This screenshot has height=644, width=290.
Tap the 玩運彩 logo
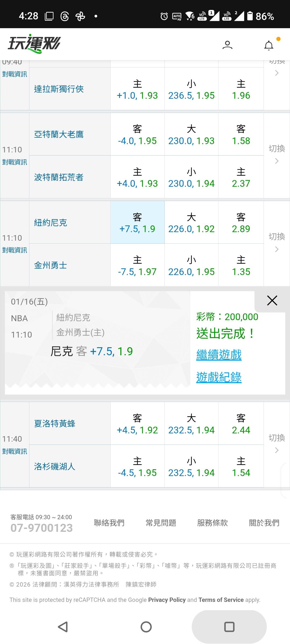click(34, 44)
